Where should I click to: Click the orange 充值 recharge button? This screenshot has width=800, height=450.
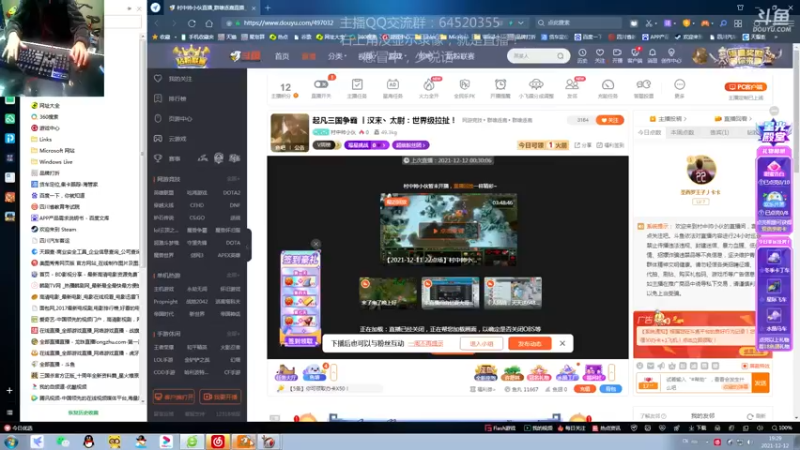[585, 389]
